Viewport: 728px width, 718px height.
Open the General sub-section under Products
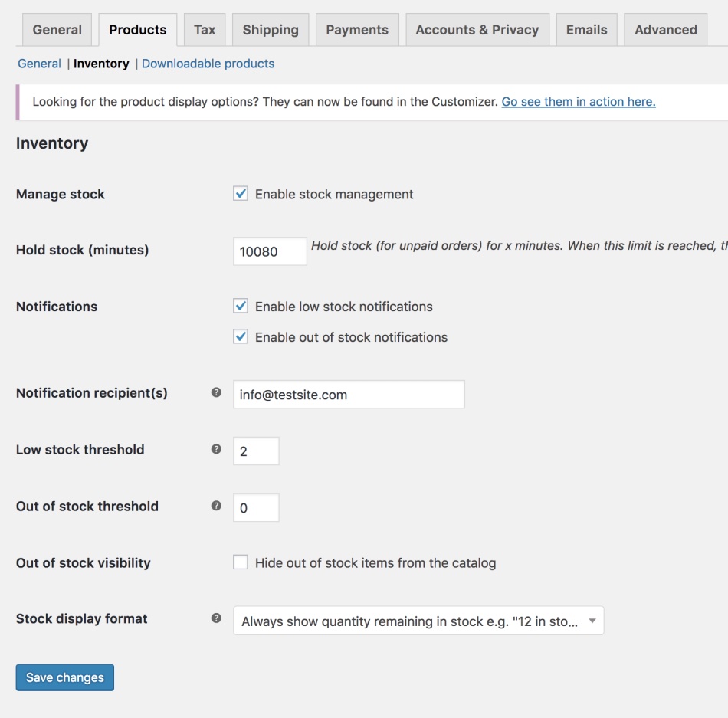39,64
